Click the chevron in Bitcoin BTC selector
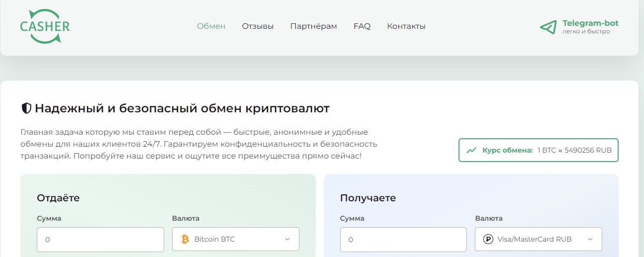 [287, 239]
